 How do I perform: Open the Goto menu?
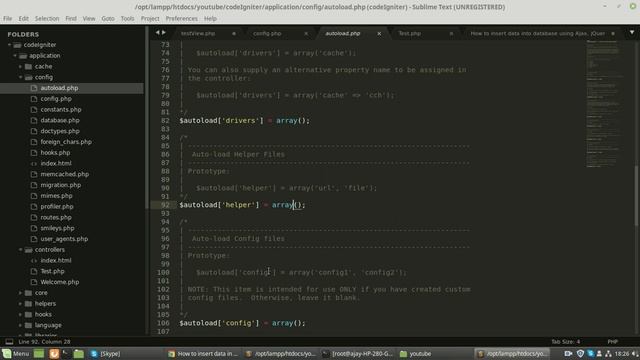(108, 18)
